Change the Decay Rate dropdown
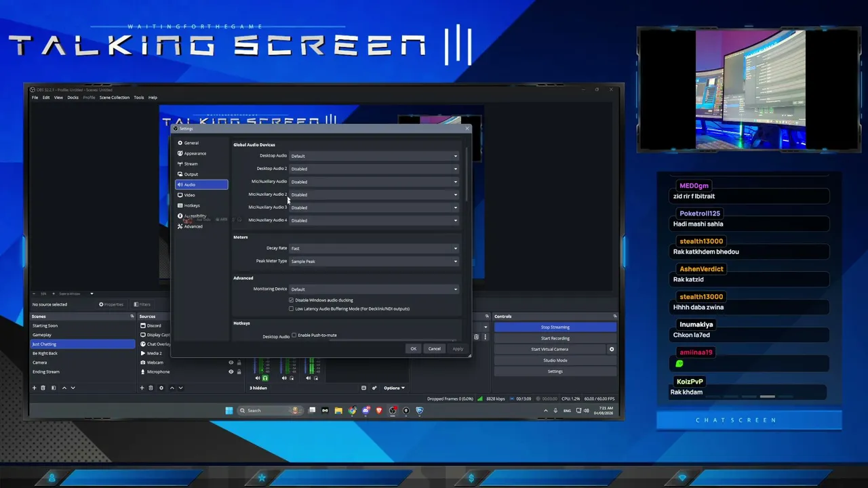The width and height of the screenshot is (868, 488). 374,248
